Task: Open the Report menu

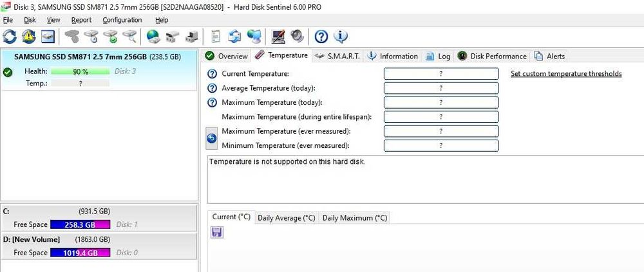Action: coord(81,20)
